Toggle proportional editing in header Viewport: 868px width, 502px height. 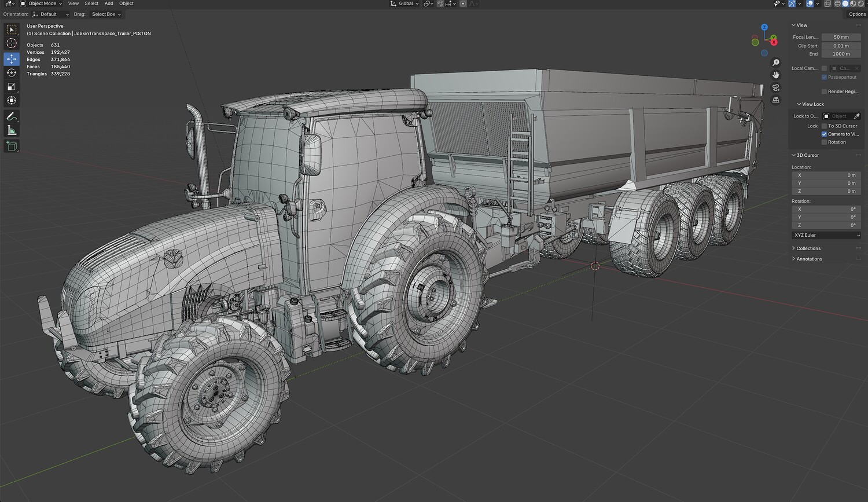(463, 3)
